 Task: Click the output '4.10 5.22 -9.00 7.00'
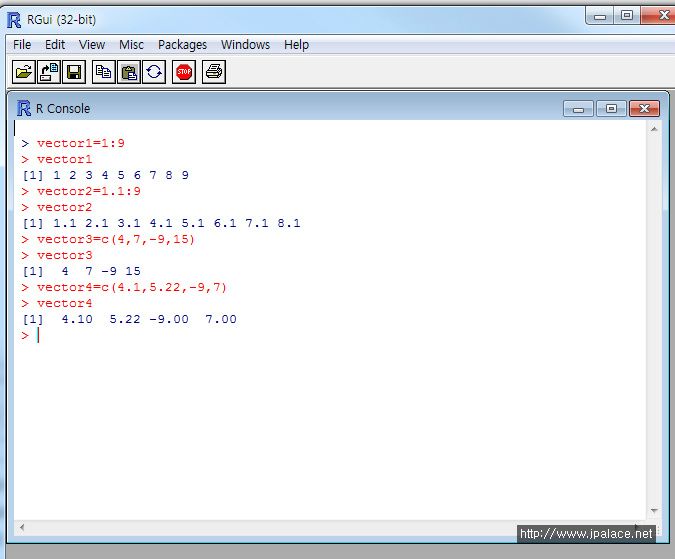tap(149, 319)
